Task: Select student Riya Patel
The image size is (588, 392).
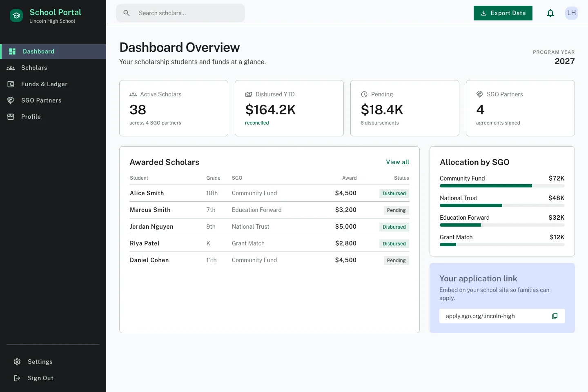Action: (x=145, y=243)
